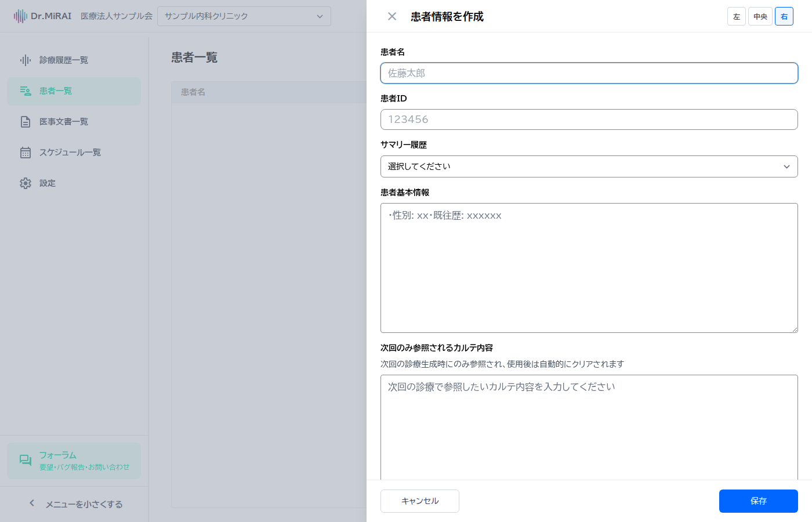
Task: Click the 設定 gear icon
Action: click(x=26, y=183)
